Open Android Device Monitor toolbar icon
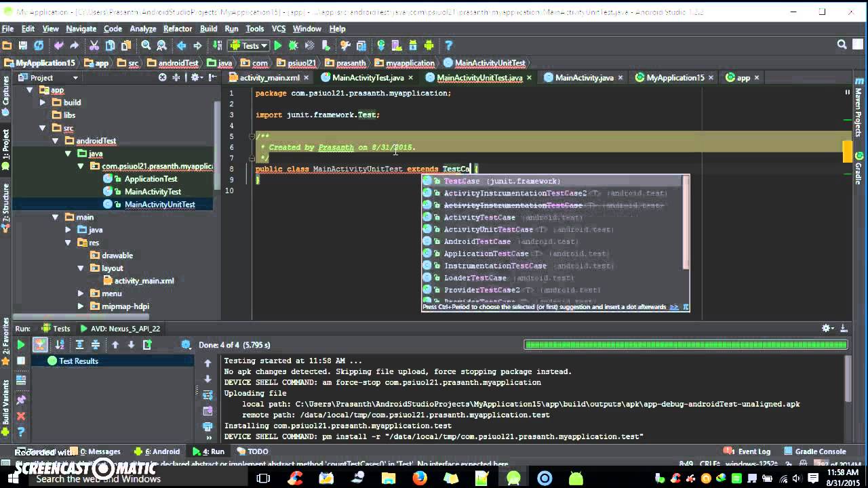 (x=429, y=45)
